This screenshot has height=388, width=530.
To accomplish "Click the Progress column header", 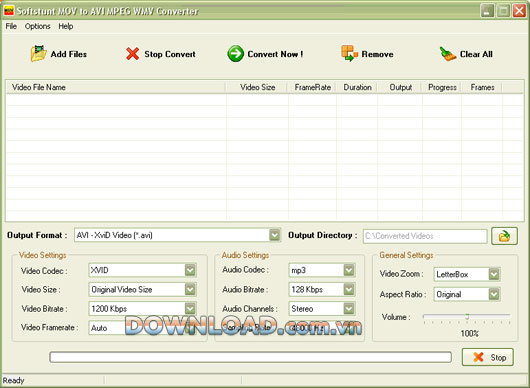I will pyautogui.click(x=442, y=87).
